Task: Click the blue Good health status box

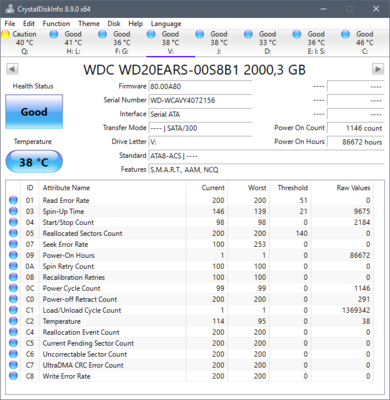Action: pyautogui.click(x=34, y=112)
